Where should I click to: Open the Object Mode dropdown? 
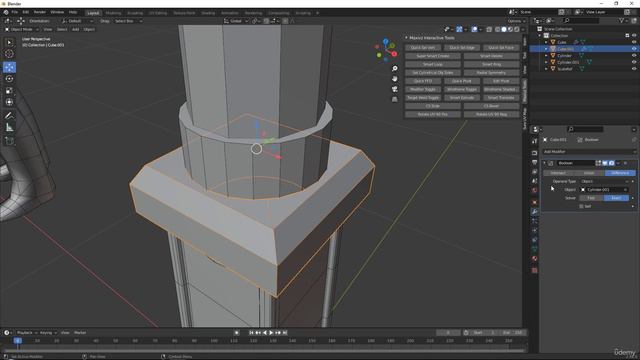click(21, 29)
